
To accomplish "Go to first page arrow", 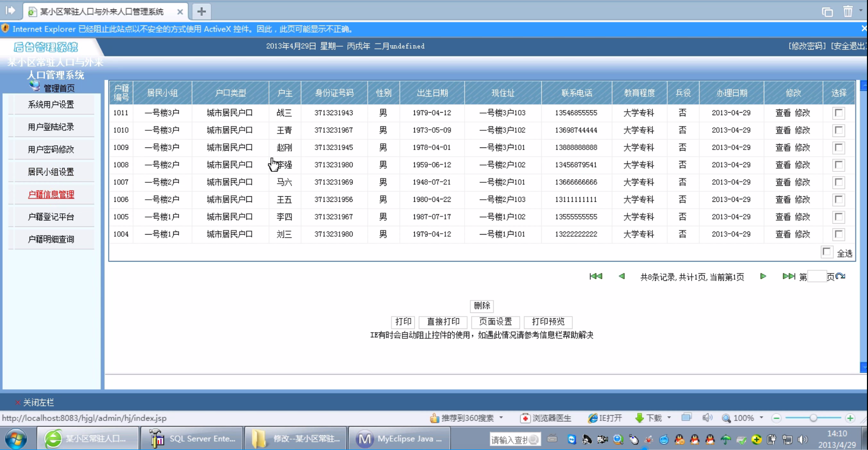I will [596, 276].
